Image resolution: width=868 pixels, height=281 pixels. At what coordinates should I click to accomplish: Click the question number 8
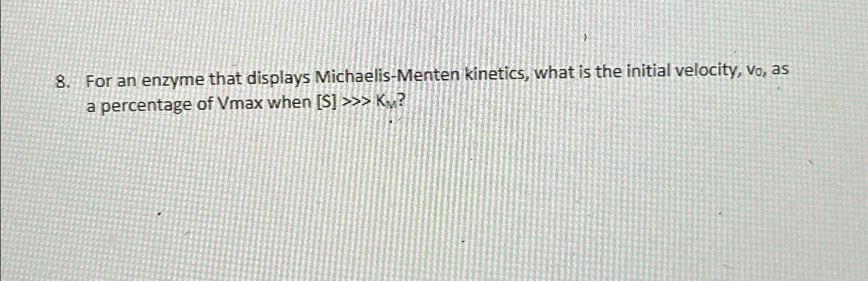pos(62,82)
